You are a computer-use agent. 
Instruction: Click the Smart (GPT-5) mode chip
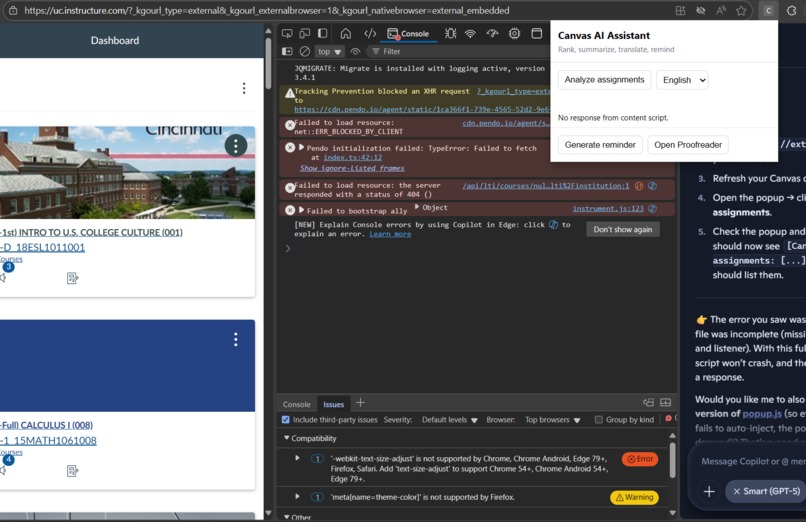click(765, 492)
